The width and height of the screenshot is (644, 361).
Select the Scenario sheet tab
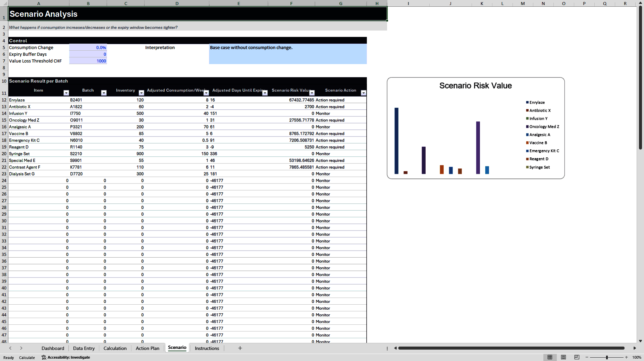tap(177, 348)
